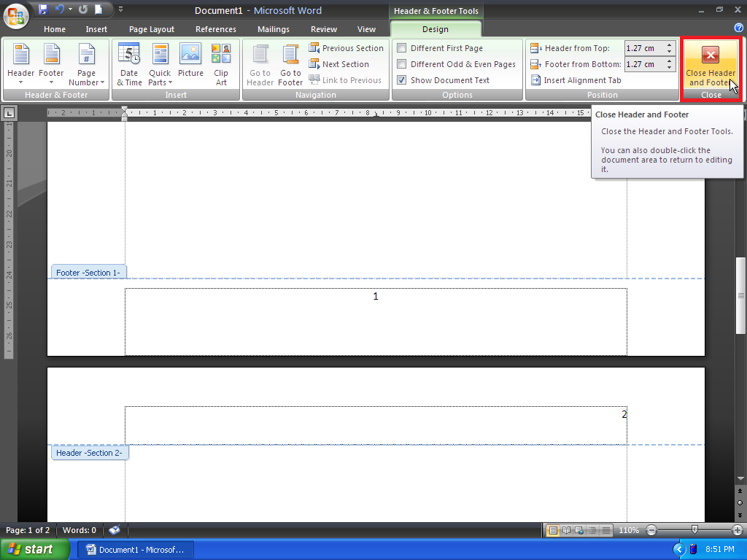Undo the last action

click(x=60, y=9)
